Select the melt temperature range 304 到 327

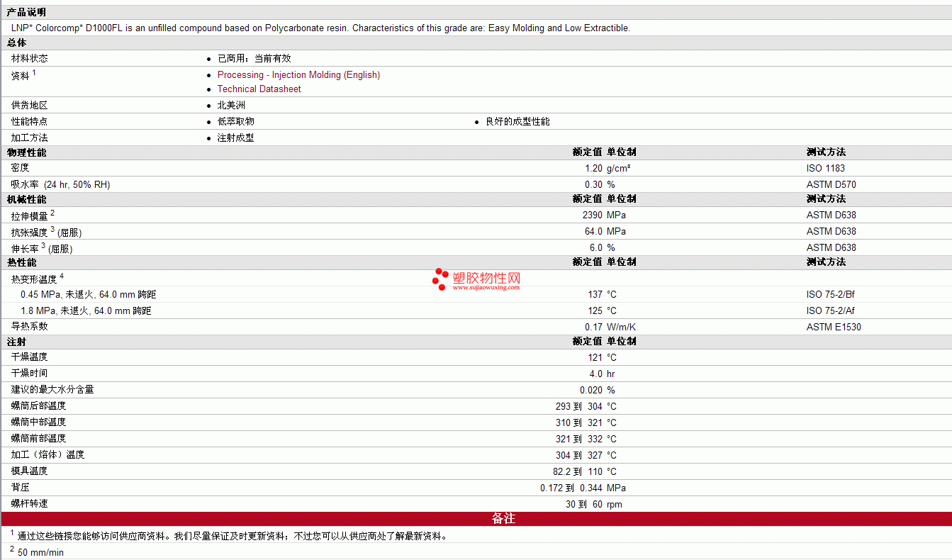click(x=579, y=456)
